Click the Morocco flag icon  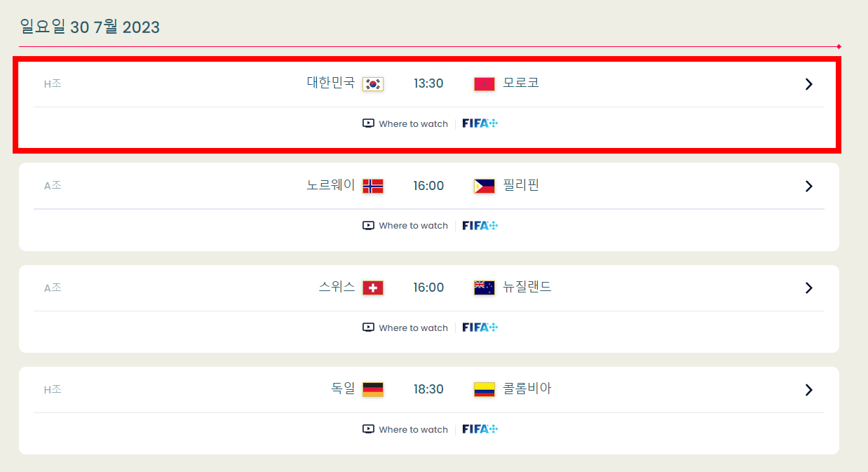[484, 83]
